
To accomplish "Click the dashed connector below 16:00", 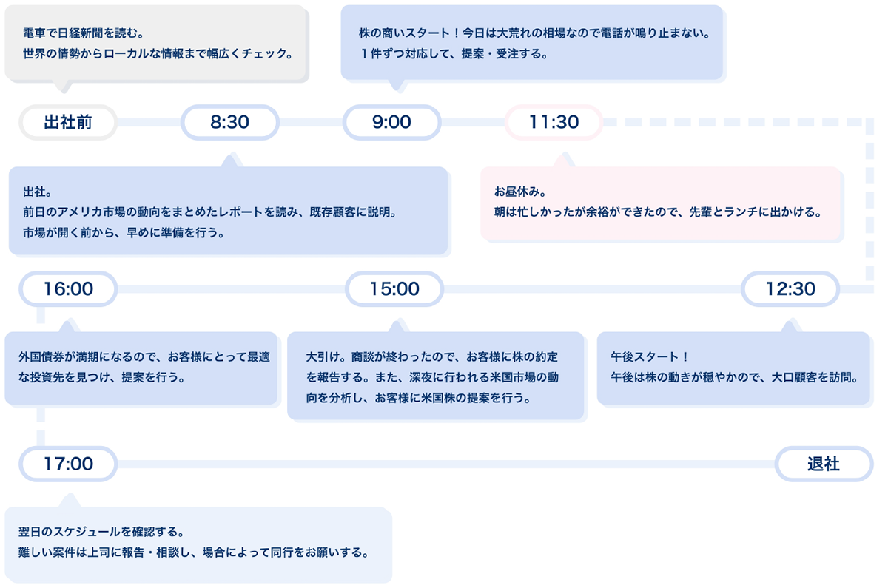I will click(41, 377).
